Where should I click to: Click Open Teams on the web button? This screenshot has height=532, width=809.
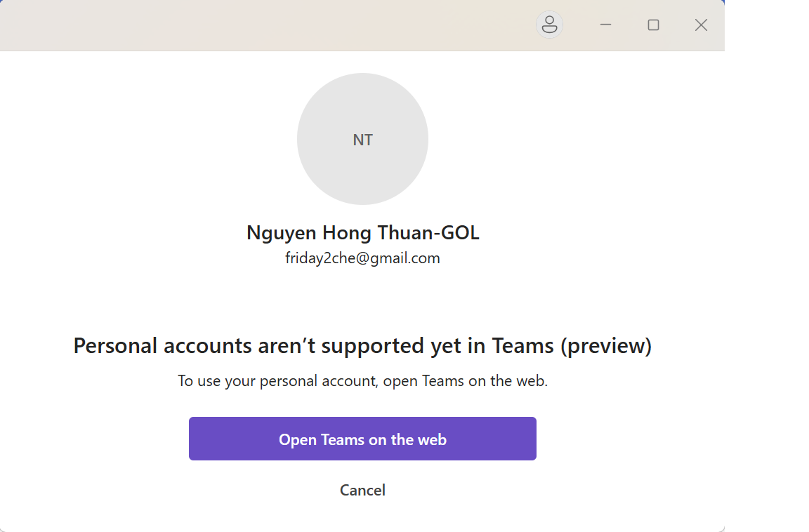[x=362, y=439]
